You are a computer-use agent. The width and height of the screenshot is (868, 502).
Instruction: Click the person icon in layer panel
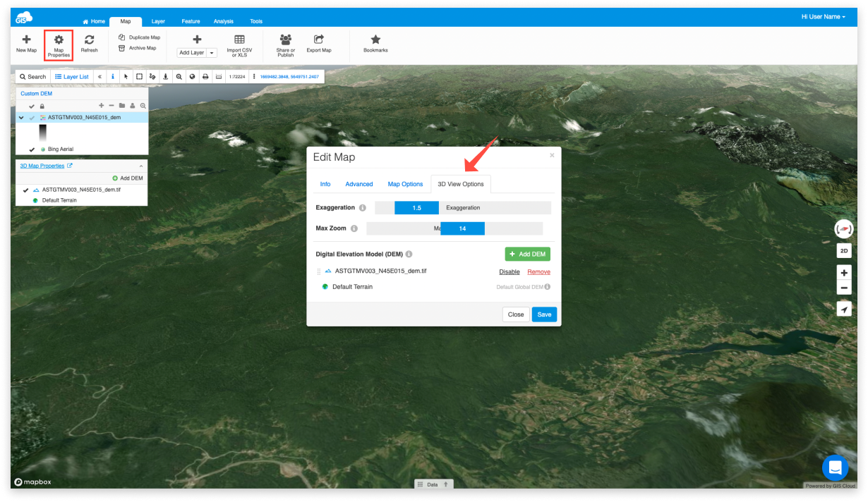pos(132,105)
